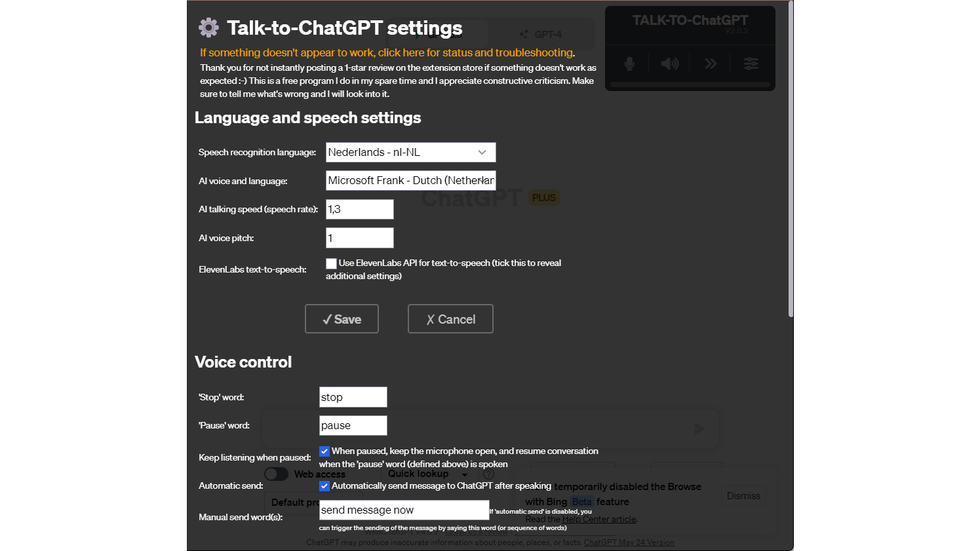Toggle the Web access switch behind the dialog

(x=276, y=474)
